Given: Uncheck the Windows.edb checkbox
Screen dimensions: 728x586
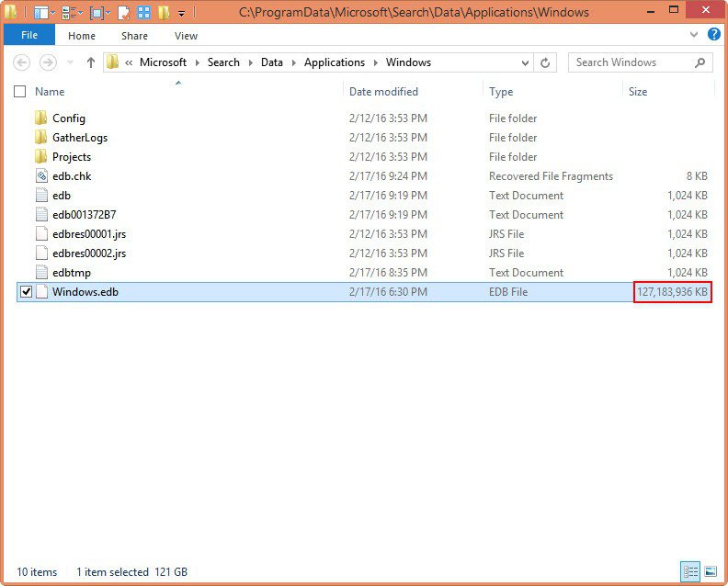Looking at the screenshot, I should pyautogui.click(x=27, y=292).
